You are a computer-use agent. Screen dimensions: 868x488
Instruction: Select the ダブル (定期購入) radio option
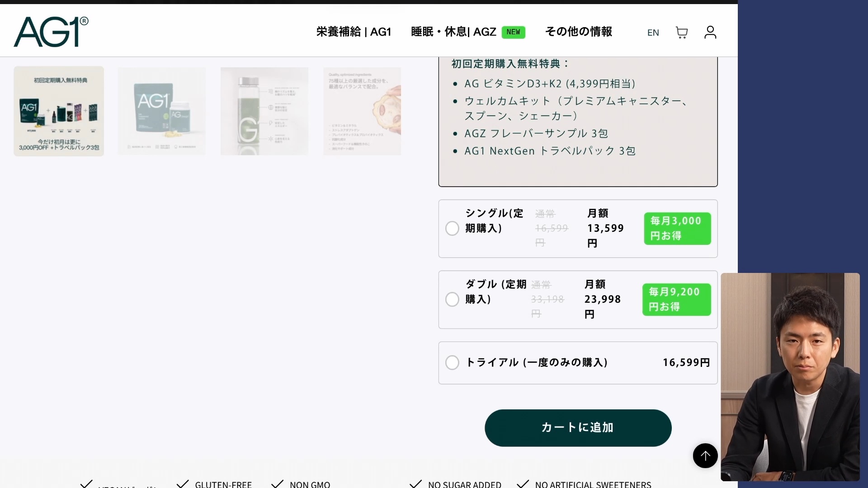[x=452, y=299]
